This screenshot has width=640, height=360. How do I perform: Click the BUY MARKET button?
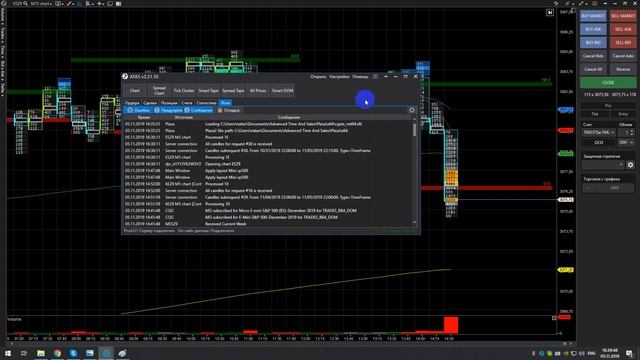coord(593,16)
